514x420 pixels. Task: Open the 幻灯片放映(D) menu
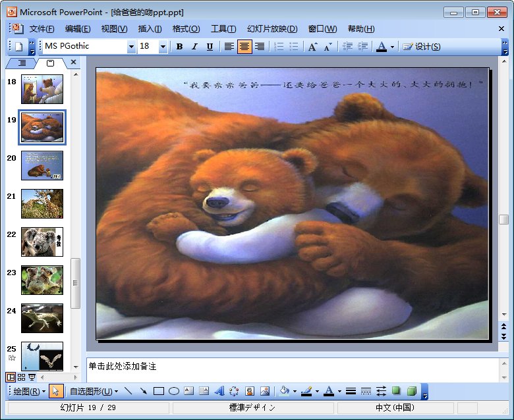(272, 29)
